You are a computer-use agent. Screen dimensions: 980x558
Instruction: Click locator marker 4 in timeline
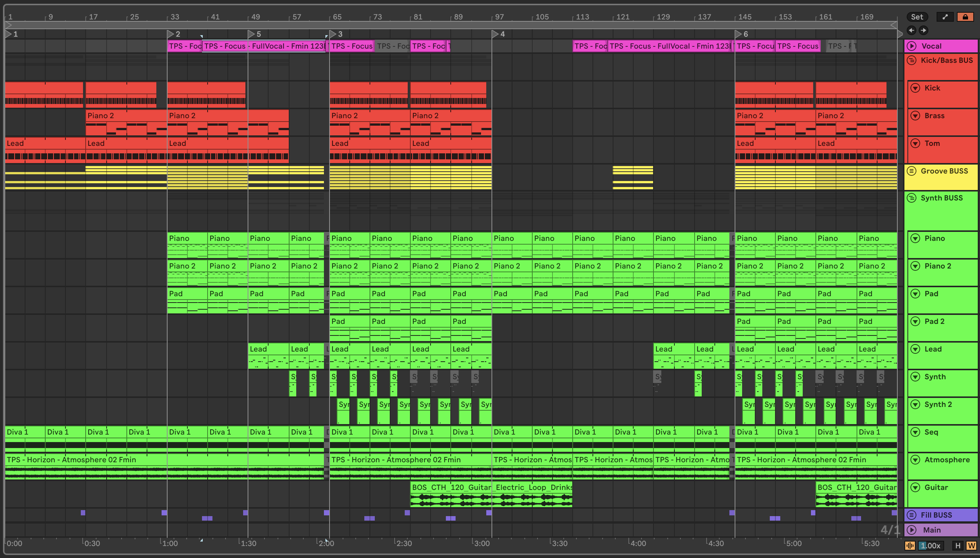pyautogui.click(x=495, y=34)
